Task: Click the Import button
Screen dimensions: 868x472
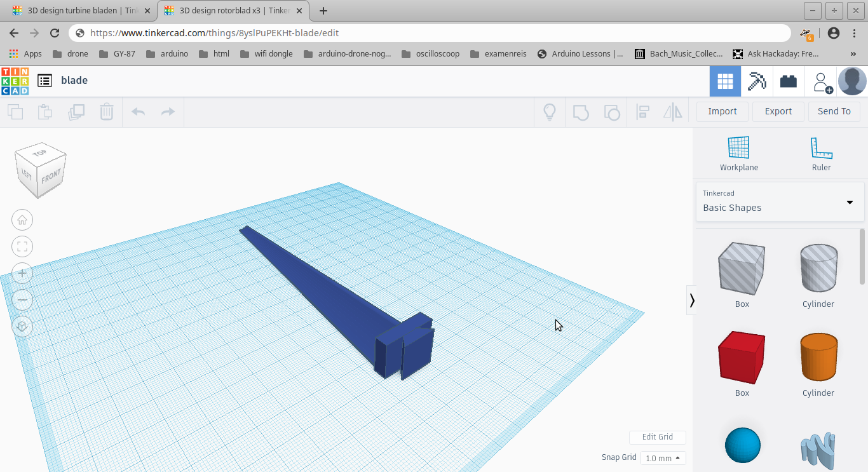Action: (722, 111)
